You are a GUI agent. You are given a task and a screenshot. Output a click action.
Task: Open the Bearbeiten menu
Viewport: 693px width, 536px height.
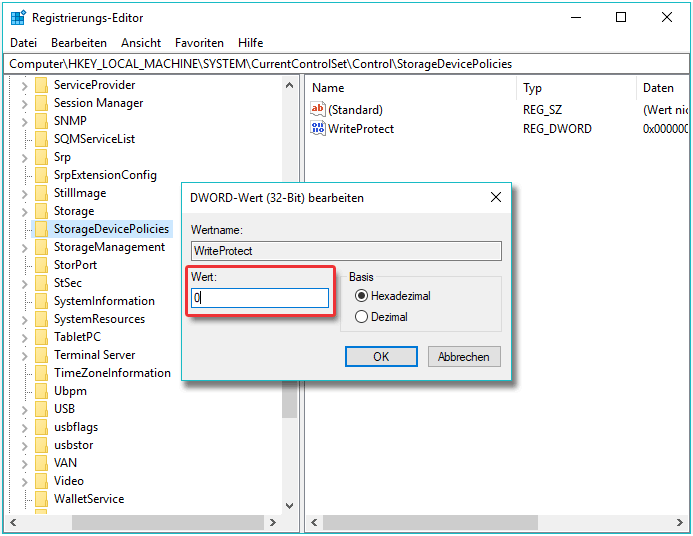pos(79,43)
